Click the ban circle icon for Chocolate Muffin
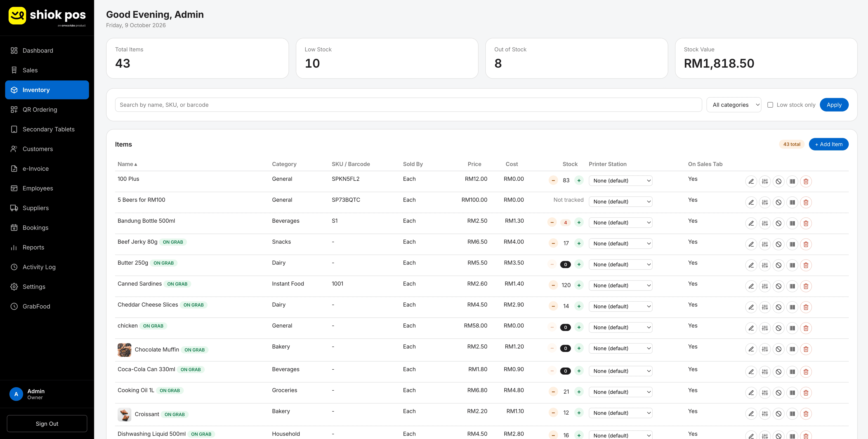The width and height of the screenshot is (868, 439). [x=778, y=349]
